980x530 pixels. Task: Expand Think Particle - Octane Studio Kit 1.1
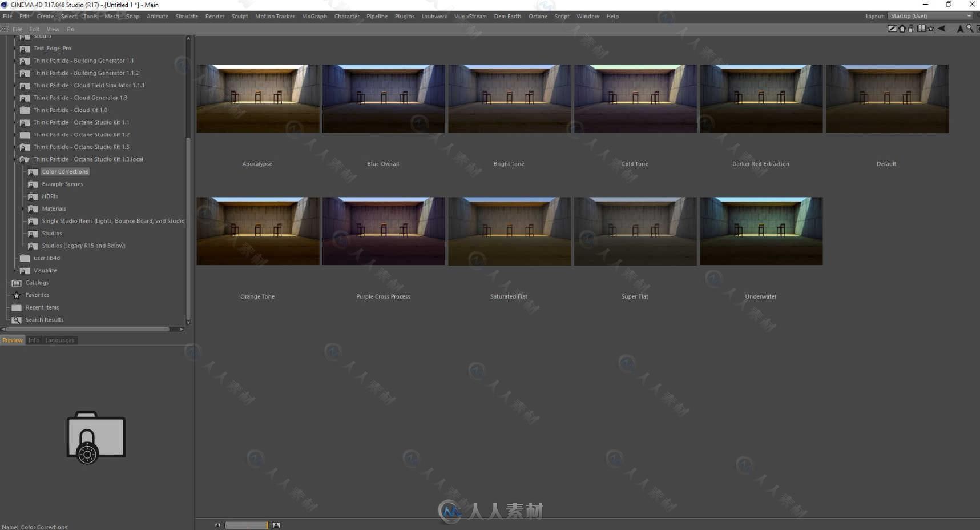(x=15, y=122)
